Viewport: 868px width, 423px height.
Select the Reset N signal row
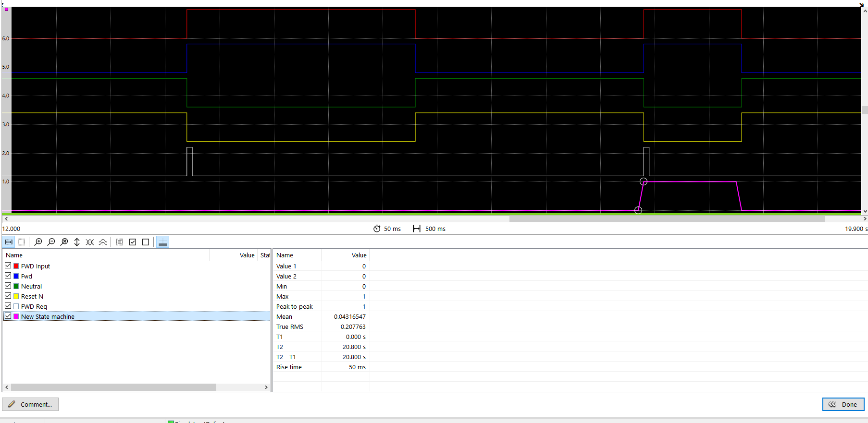tap(136, 296)
